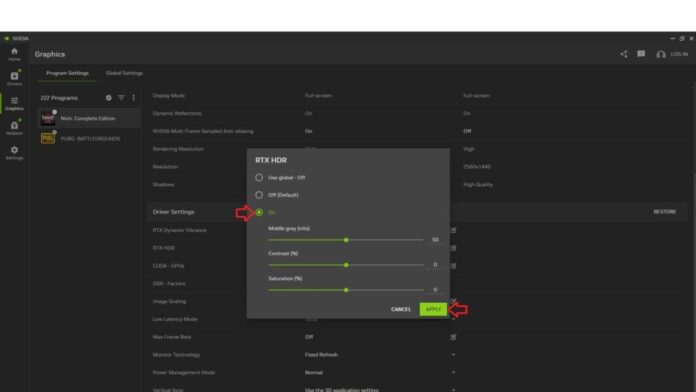The height and width of the screenshot is (392, 696).
Task: Click the LOG IN link
Action: pyautogui.click(x=679, y=54)
